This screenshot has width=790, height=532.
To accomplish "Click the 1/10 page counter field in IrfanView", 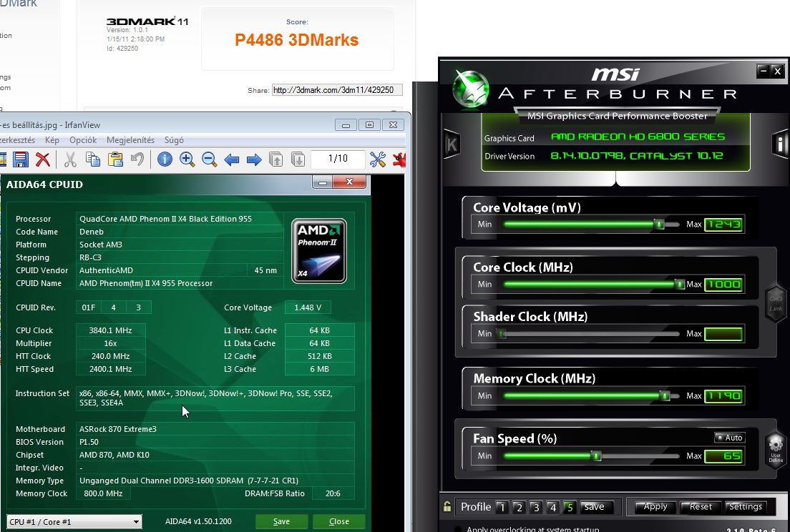I will 338,159.
